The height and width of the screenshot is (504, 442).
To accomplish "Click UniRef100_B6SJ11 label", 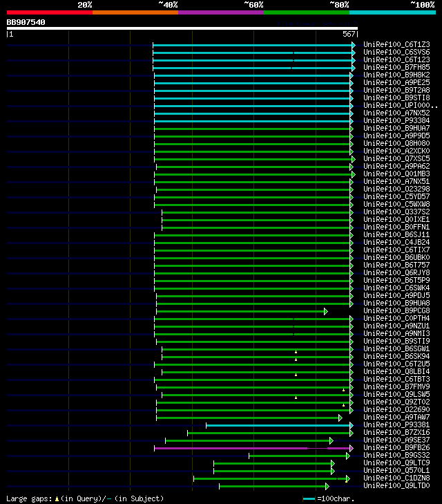I will pyautogui.click(x=396, y=234).
